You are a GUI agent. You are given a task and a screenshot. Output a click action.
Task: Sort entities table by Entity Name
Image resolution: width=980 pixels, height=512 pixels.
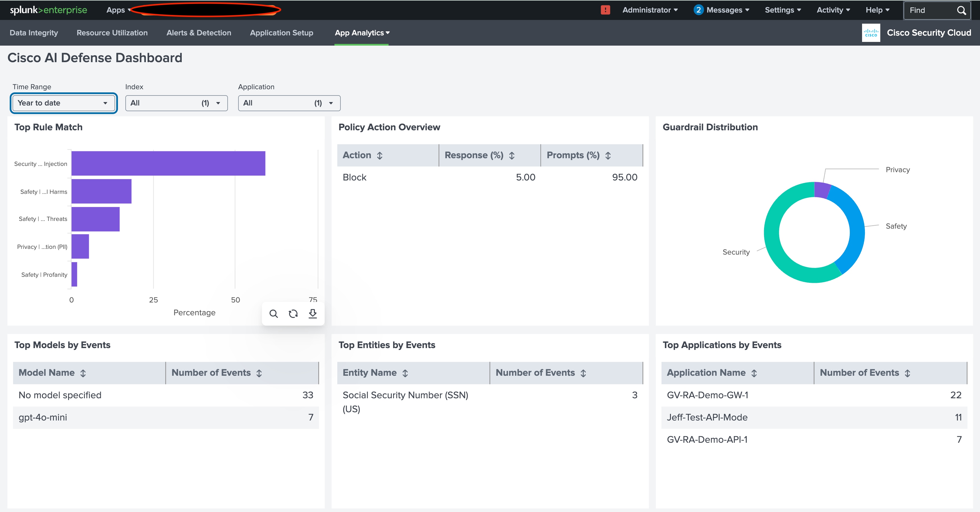405,373
